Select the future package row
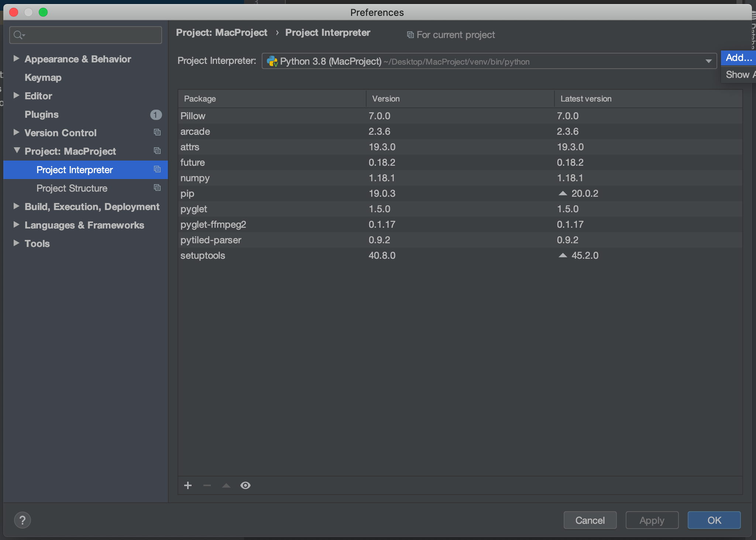 (460, 162)
